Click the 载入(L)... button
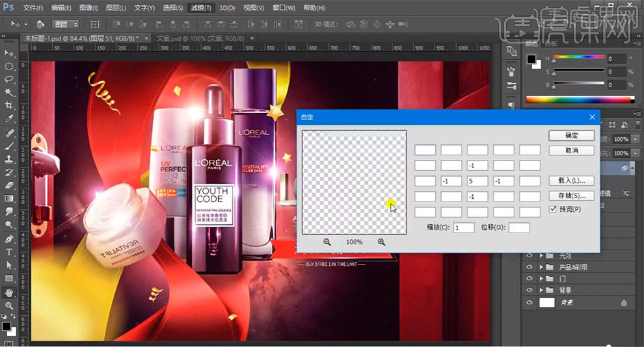The image size is (644, 347). pyautogui.click(x=571, y=180)
